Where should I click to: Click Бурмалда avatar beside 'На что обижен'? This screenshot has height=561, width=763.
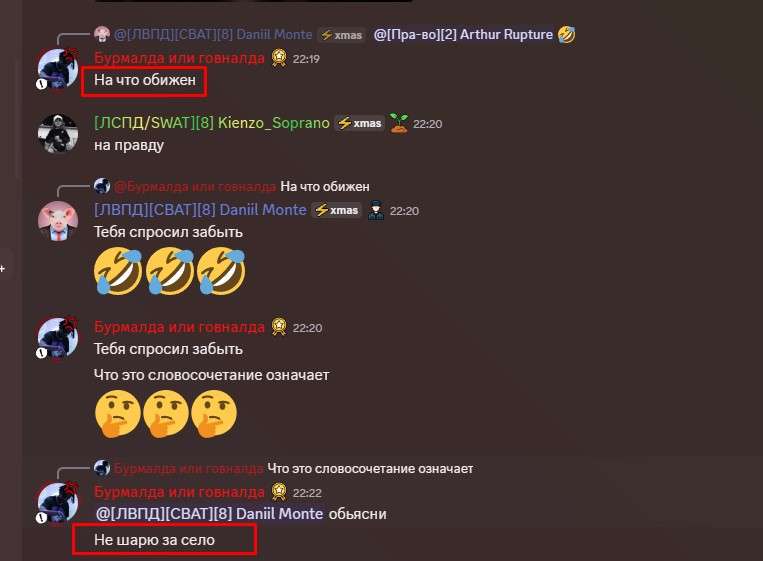[x=58, y=68]
